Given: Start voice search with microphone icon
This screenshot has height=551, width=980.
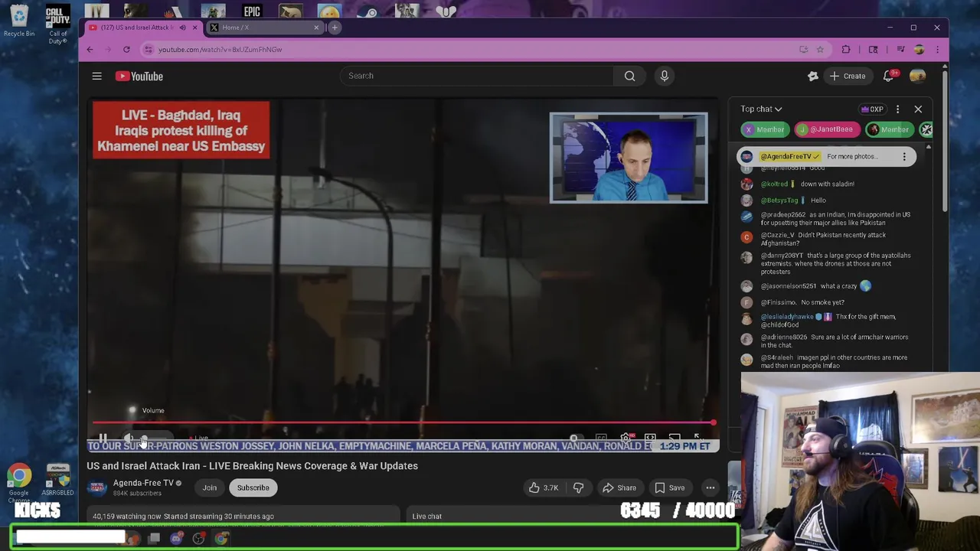Looking at the screenshot, I should (x=664, y=76).
